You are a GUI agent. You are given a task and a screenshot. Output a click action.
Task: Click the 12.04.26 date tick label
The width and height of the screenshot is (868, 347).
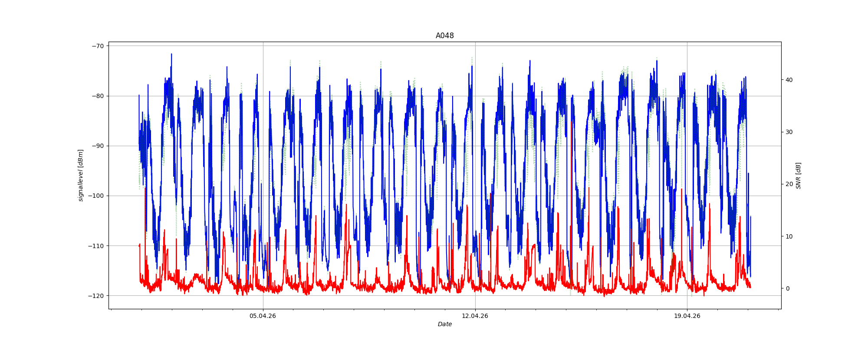(475, 316)
